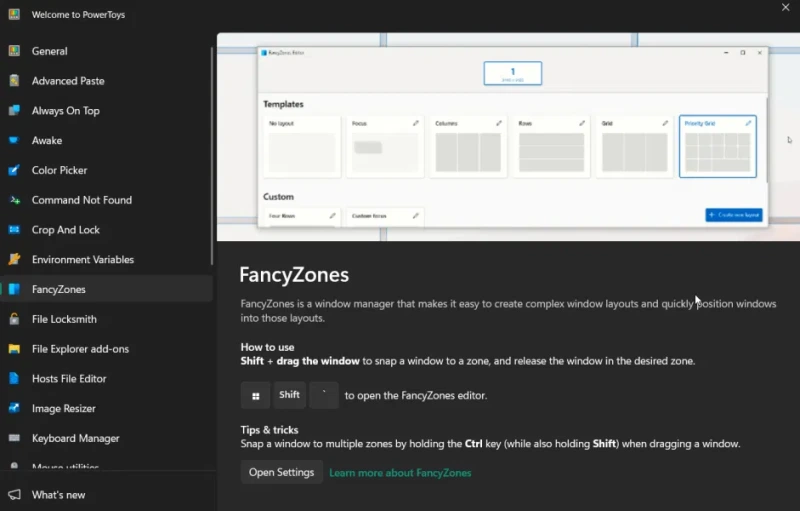The image size is (800, 511).
Task: Click the sidebar vertical scrollbar
Action: (212, 150)
